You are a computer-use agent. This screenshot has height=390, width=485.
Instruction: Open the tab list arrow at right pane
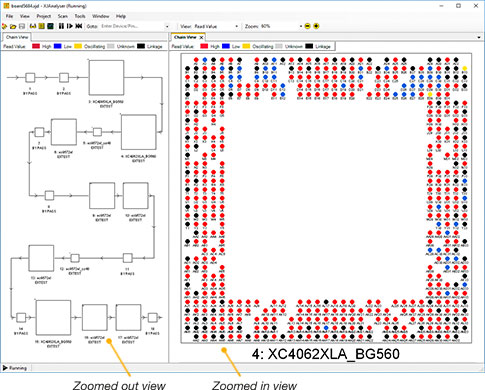click(479, 37)
